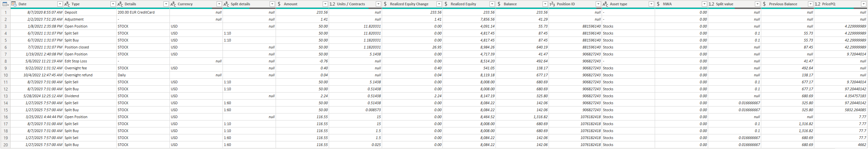Click the Amount column currency type icon
The width and height of the screenshot is (868, 149).
[x=279, y=4]
